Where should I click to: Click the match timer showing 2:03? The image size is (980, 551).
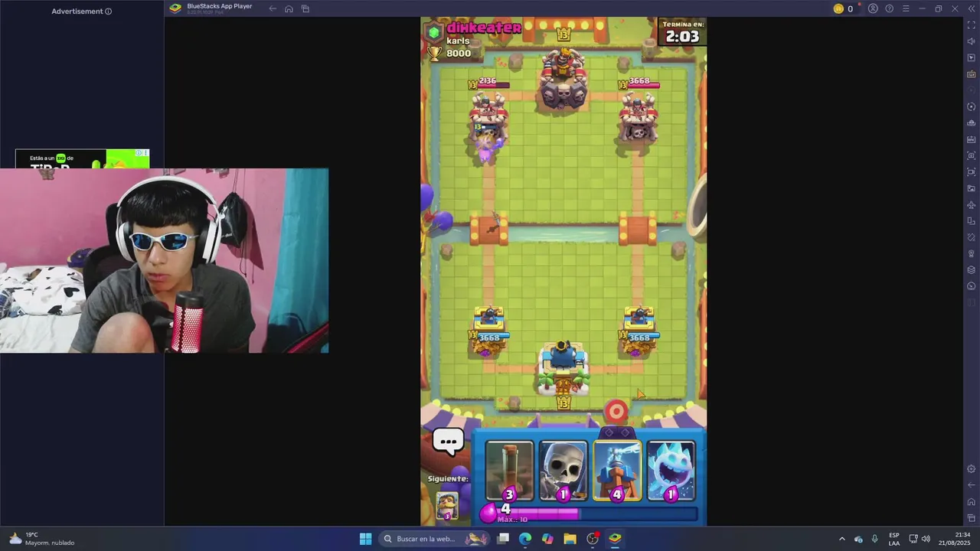[x=682, y=36]
